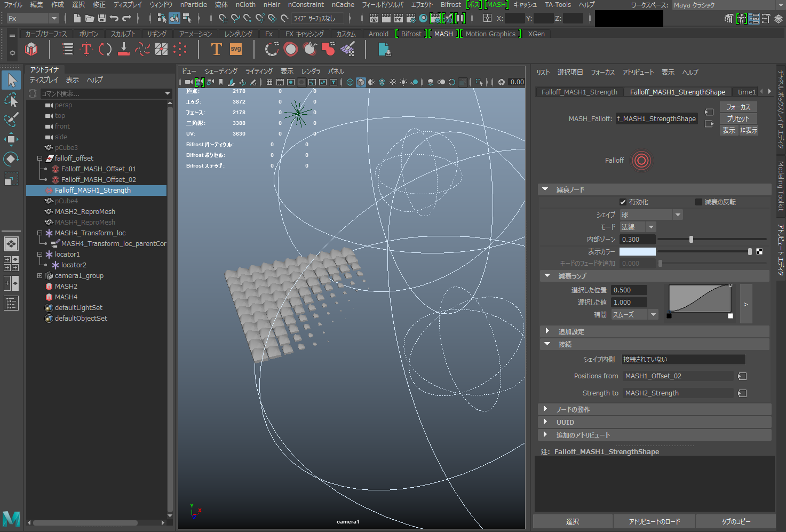Click the open scene folder icon
786x532 pixels.
click(90, 18)
